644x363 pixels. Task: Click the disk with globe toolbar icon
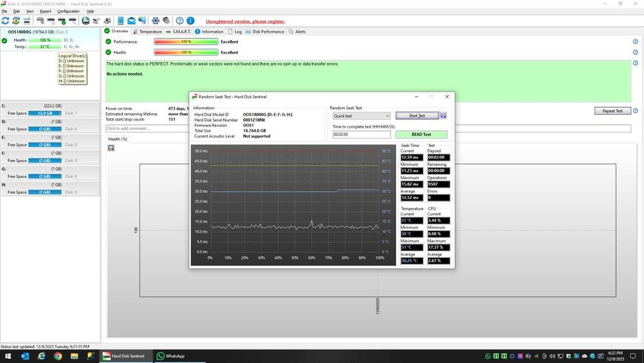click(x=86, y=21)
